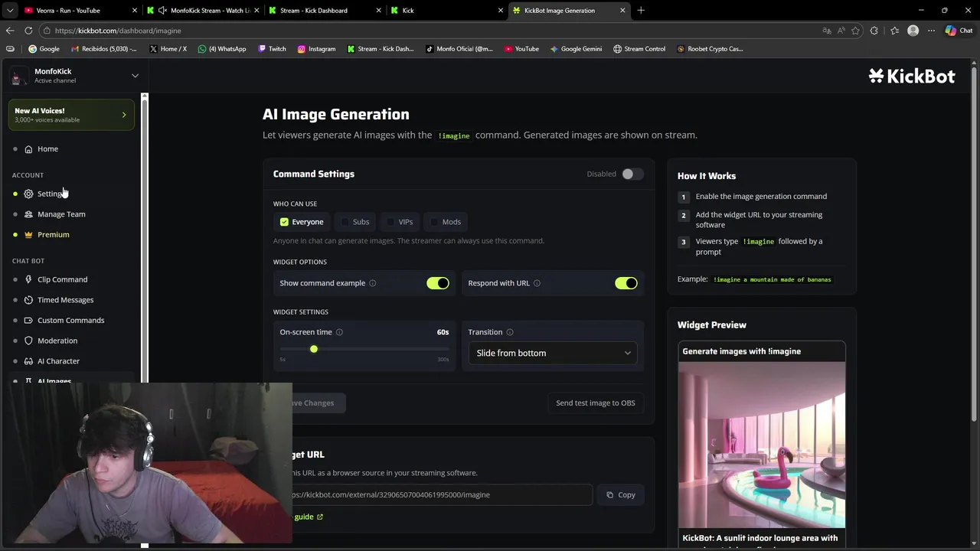Open Roobet Crypto Casino bookmark
980x551 pixels.
click(x=710, y=49)
